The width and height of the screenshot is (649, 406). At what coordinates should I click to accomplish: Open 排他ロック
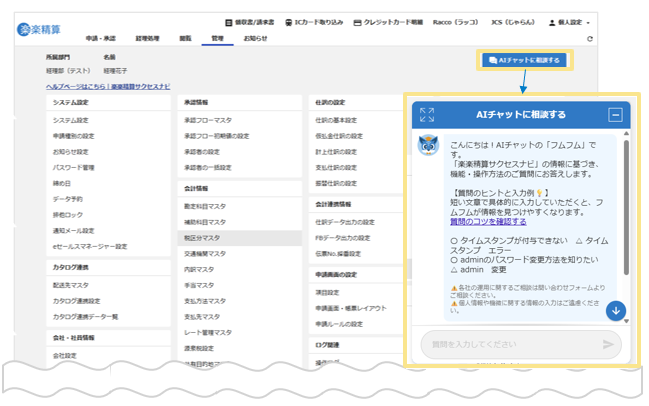[67, 214]
